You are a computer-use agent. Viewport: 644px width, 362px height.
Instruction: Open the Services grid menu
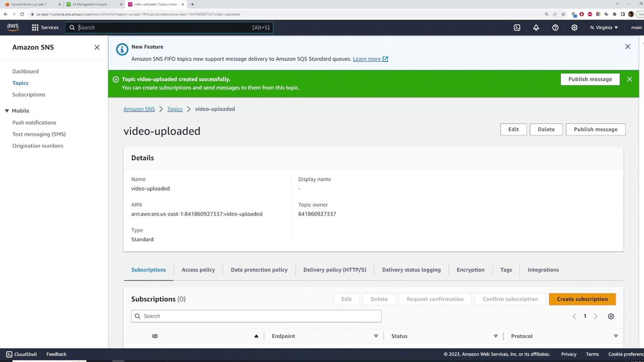[x=45, y=27]
